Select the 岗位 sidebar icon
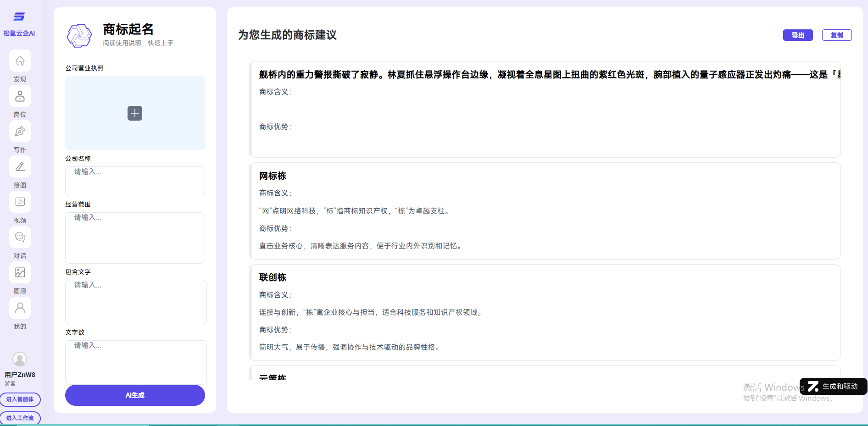Image resolution: width=868 pixels, height=426 pixels. (x=20, y=96)
